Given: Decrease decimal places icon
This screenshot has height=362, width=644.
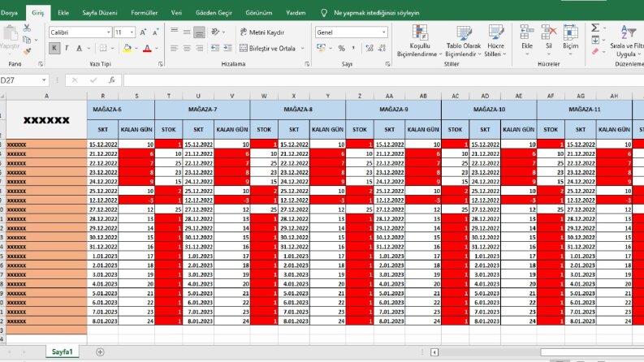Looking at the screenshot, I should [x=383, y=49].
